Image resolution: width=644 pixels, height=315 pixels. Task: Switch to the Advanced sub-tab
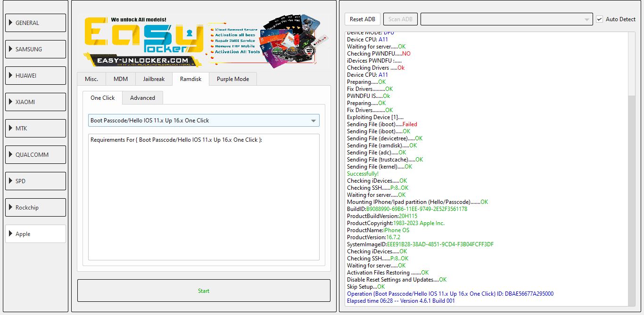pos(142,98)
